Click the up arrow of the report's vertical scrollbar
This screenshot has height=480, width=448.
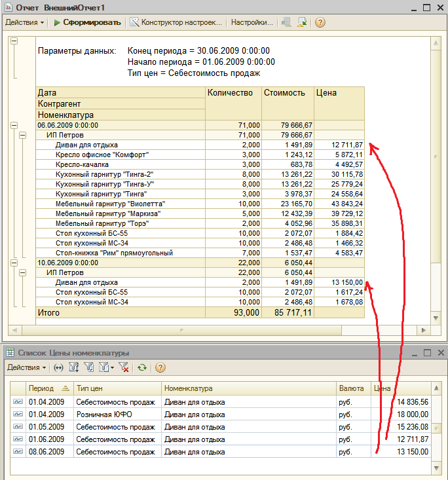[436, 43]
